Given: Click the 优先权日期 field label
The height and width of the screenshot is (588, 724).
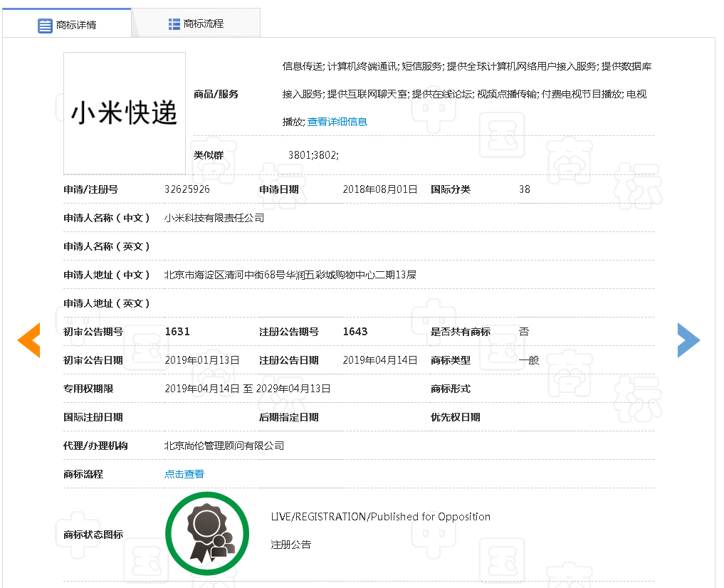Looking at the screenshot, I should point(456,417).
